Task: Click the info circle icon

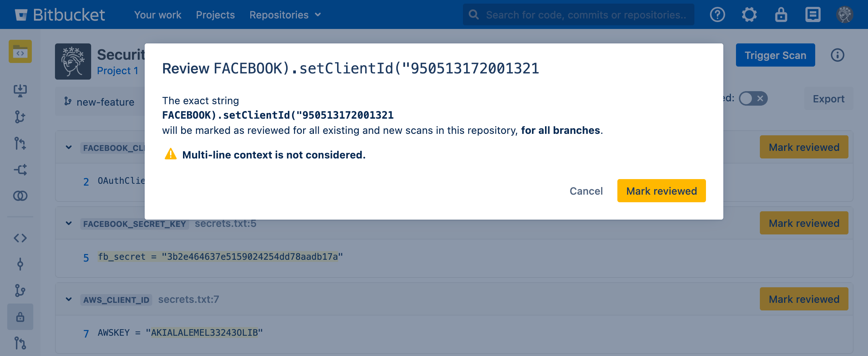Action: tap(837, 55)
